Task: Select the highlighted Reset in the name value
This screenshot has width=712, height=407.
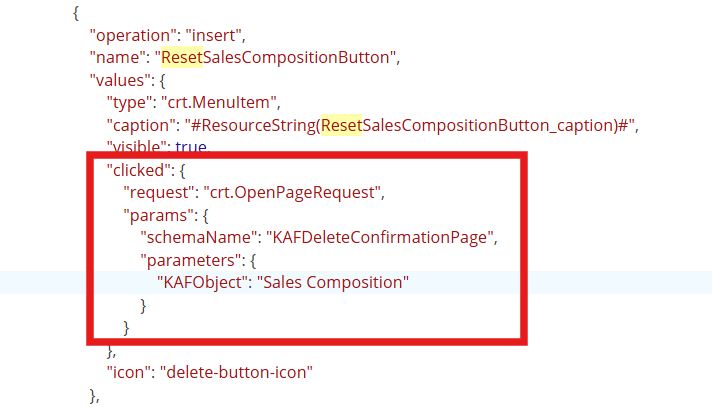Action: click(182, 58)
